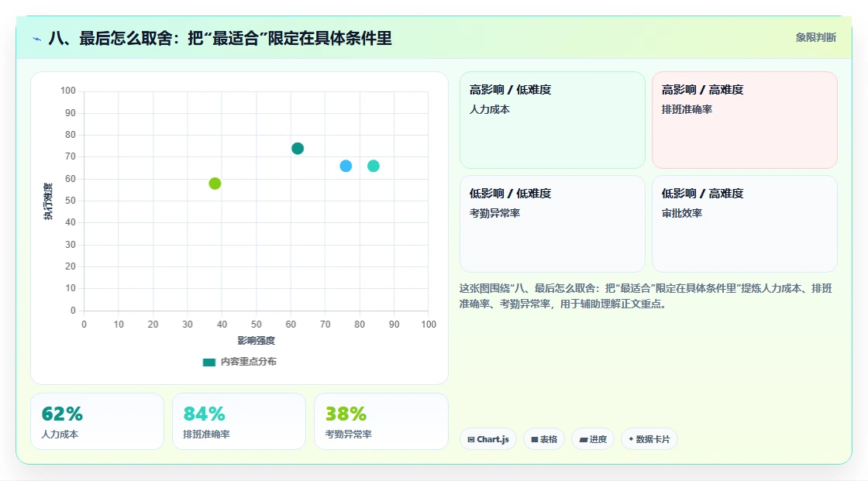Select the 进度 tag chip
The image size is (868, 481).
[593, 439]
